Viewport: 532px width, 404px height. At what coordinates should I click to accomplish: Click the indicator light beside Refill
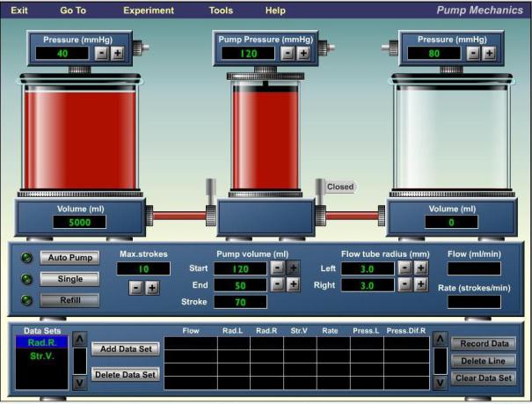coord(26,300)
